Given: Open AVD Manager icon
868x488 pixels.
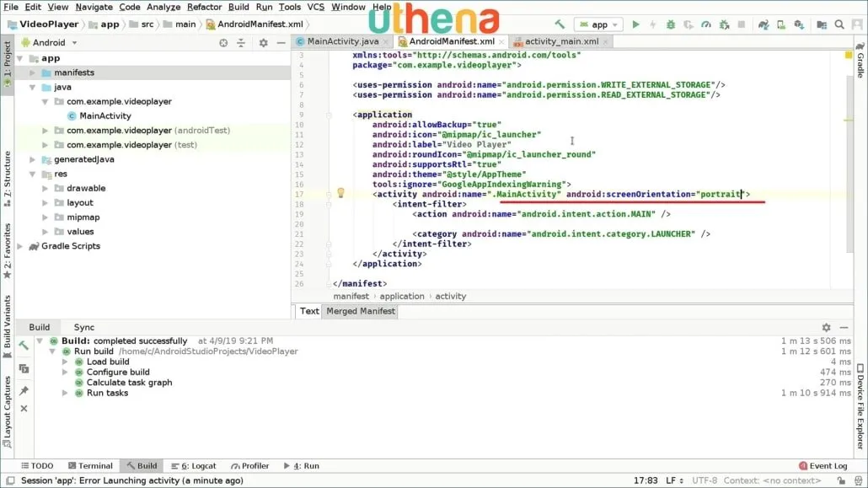Looking at the screenshot, I should point(781,24).
